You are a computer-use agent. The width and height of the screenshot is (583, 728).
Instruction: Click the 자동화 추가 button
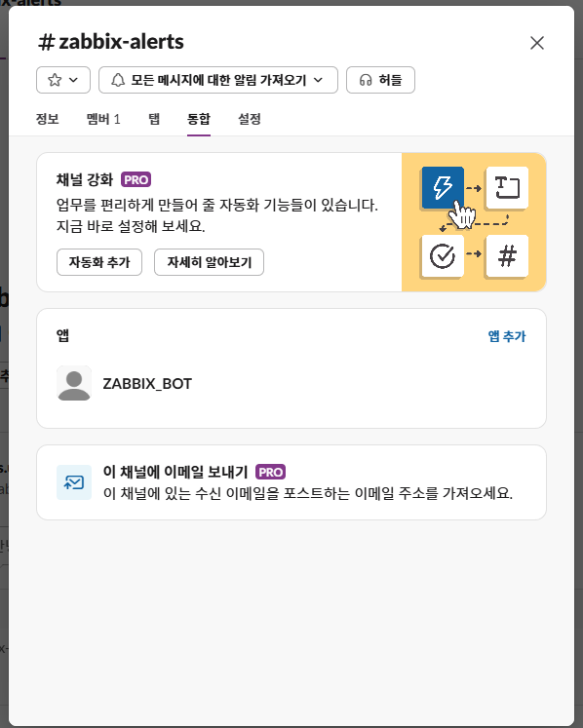pyautogui.click(x=99, y=262)
